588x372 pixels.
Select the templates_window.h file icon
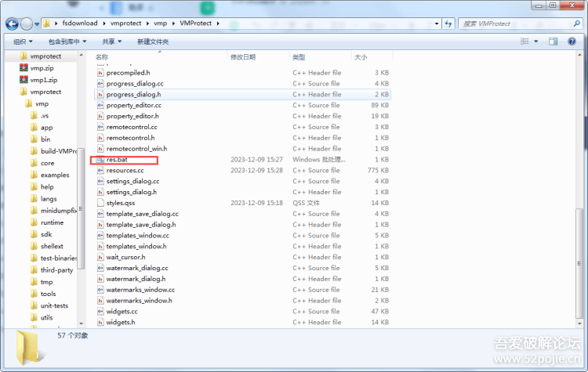point(100,247)
